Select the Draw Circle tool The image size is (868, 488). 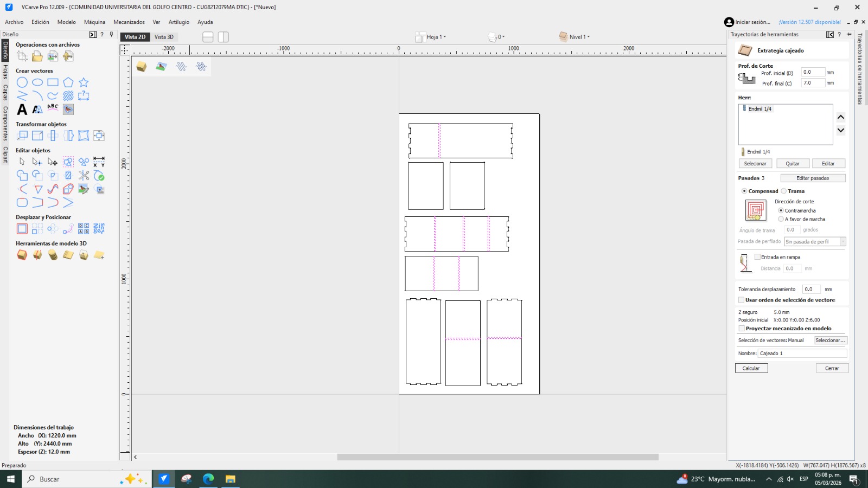[x=22, y=82]
